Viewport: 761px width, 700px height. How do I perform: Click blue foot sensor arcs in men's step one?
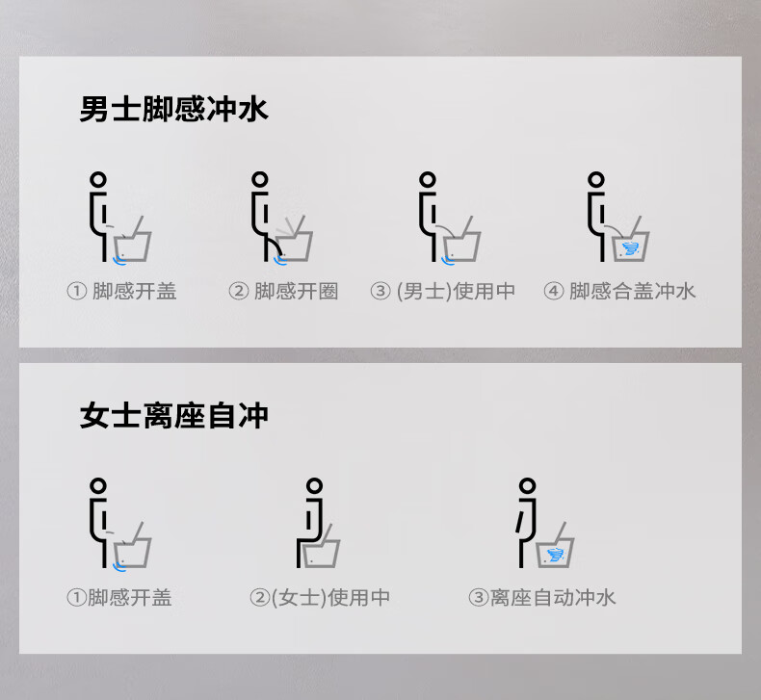tap(118, 261)
